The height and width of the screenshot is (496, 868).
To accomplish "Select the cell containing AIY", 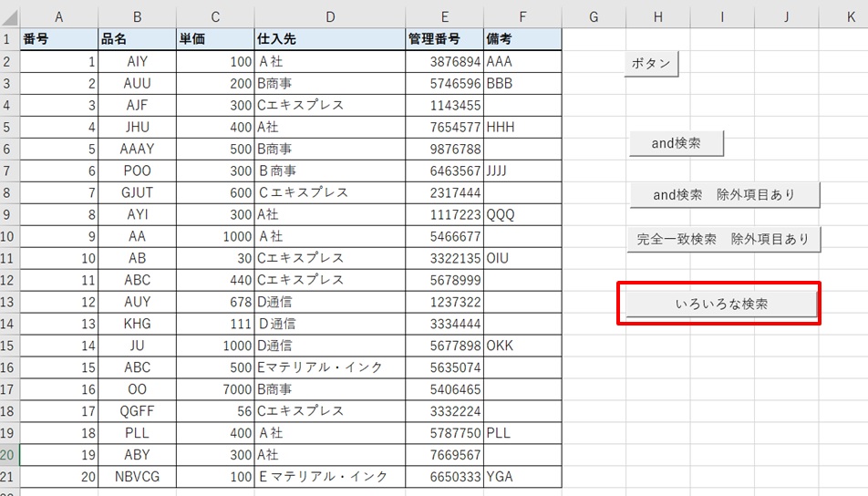I will 138,61.
